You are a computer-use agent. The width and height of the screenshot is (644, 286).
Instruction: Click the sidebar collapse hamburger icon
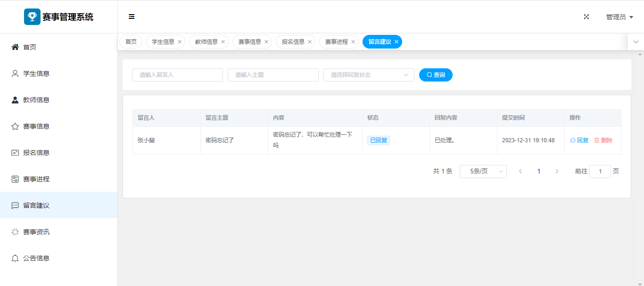coord(132,16)
